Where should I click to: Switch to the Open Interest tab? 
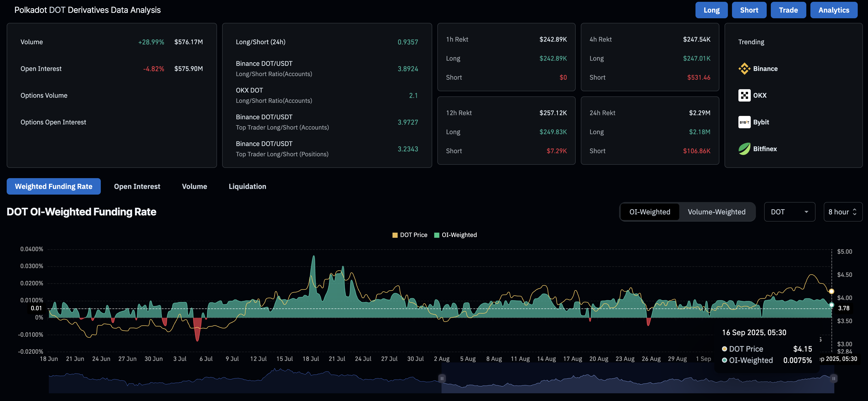pyautogui.click(x=137, y=186)
